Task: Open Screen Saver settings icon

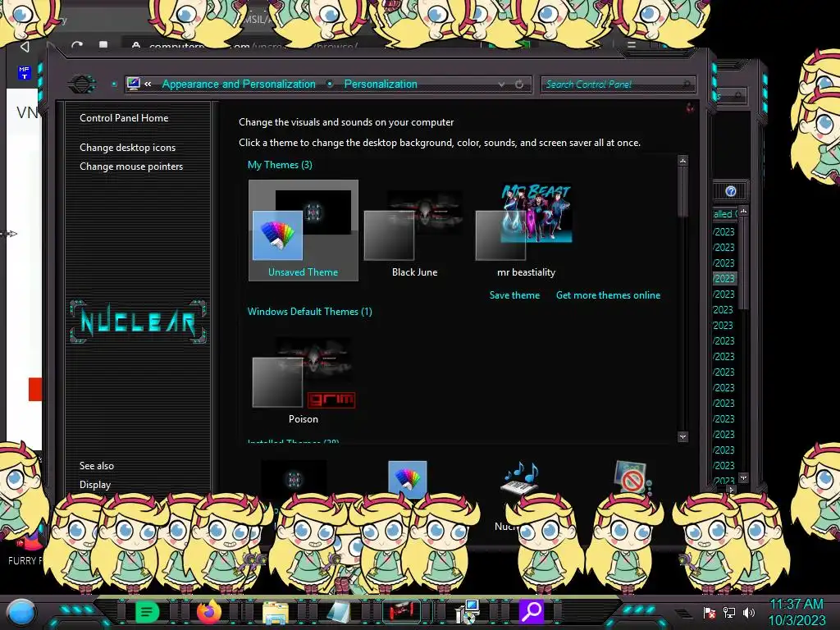Action: pos(632,478)
